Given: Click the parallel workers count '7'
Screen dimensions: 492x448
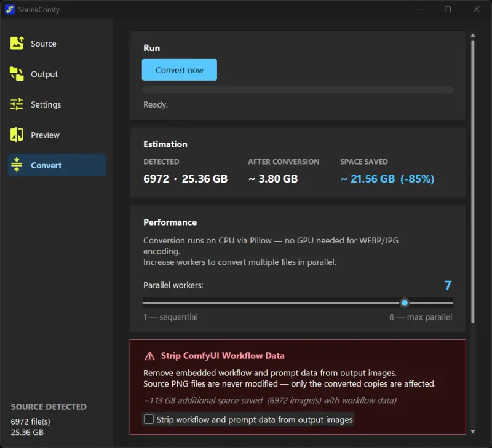Looking at the screenshot, I should click(448, 285).
